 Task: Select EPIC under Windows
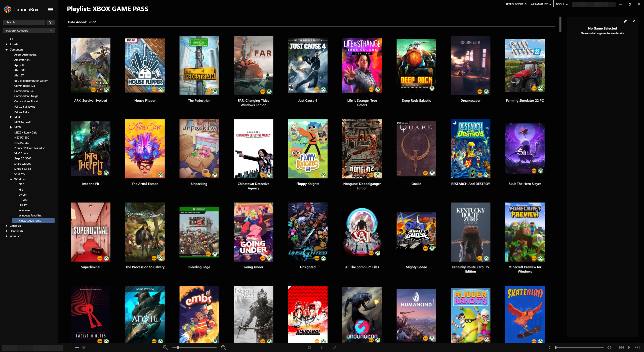(x=21, y=184)
